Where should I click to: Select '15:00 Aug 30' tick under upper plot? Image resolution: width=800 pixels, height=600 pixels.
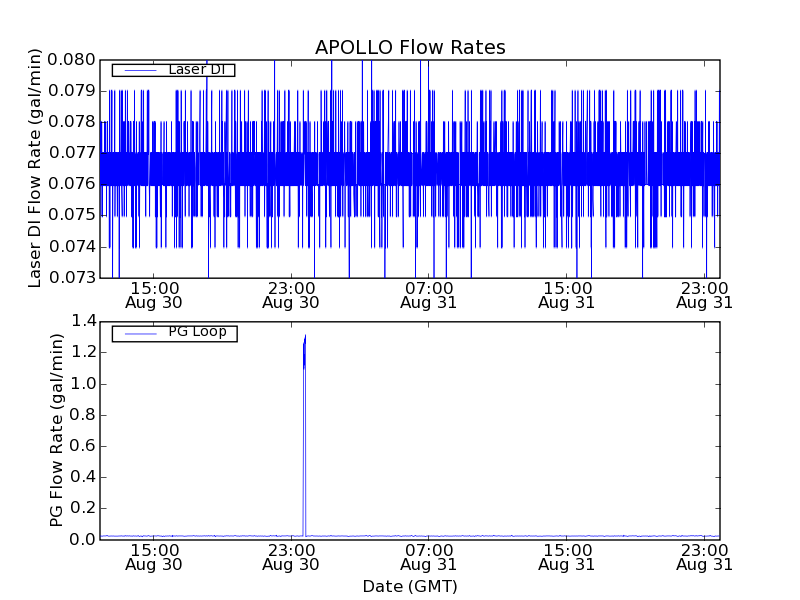[x=153, y=294]
